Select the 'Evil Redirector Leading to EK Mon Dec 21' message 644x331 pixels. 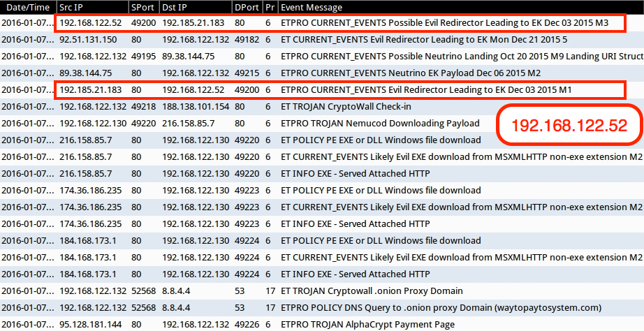424,40
